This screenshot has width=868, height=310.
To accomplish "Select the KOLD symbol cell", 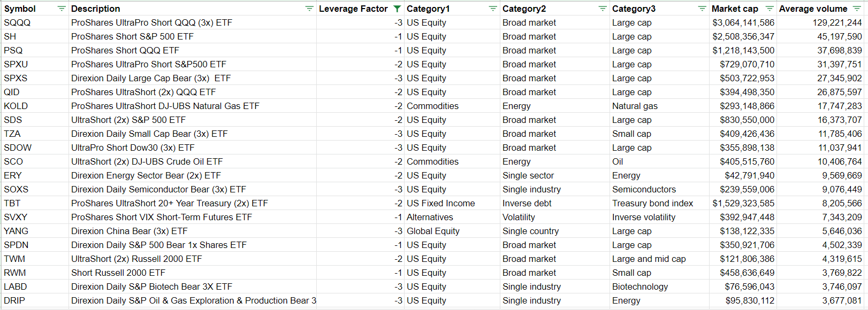I will tap(35, 106).
